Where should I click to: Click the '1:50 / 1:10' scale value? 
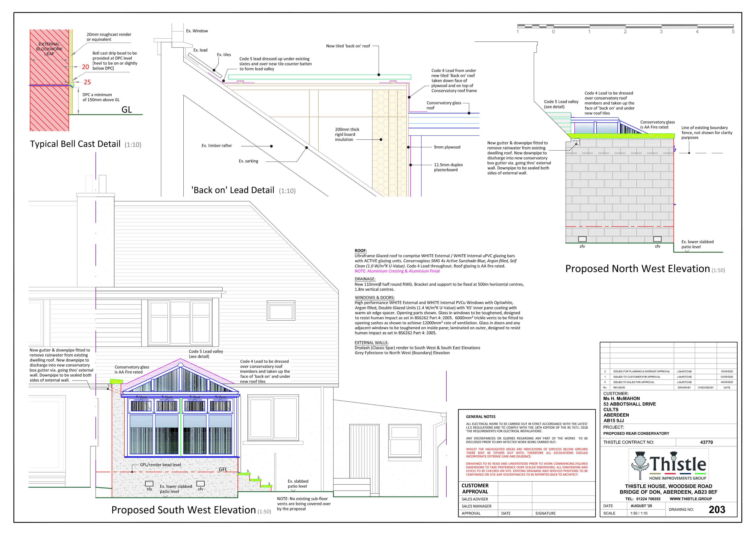[x=639, y=513]
